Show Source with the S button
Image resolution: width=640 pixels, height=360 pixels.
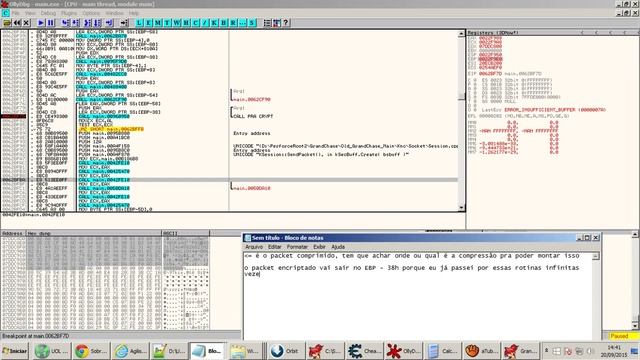pyautogui.click(x=252, y=23)
